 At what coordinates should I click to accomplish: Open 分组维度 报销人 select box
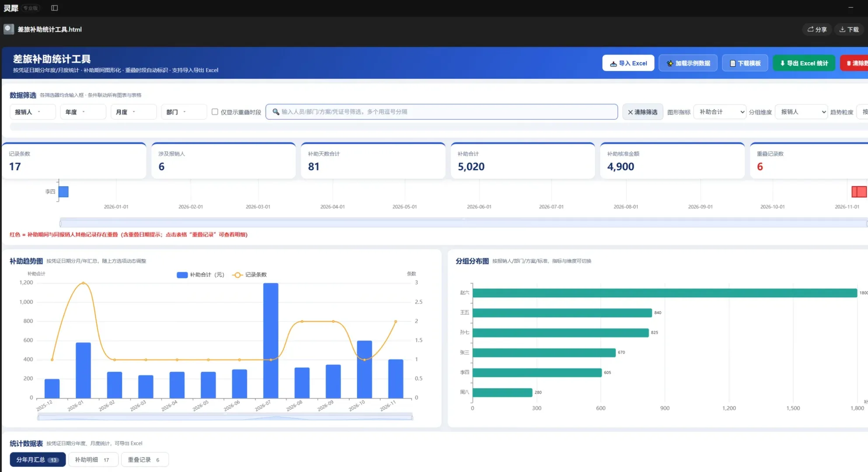[801, 112]
